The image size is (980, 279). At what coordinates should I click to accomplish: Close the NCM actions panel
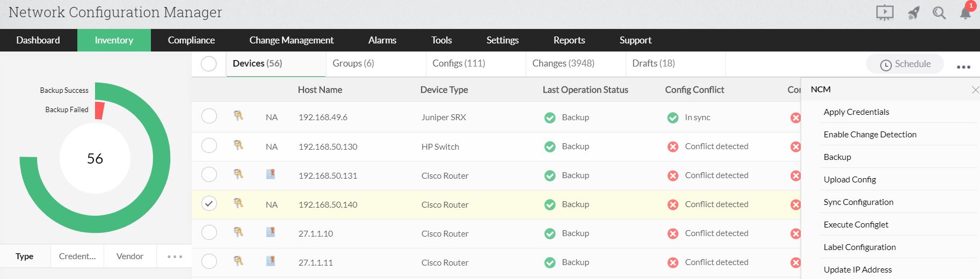(x=975, y=90)
